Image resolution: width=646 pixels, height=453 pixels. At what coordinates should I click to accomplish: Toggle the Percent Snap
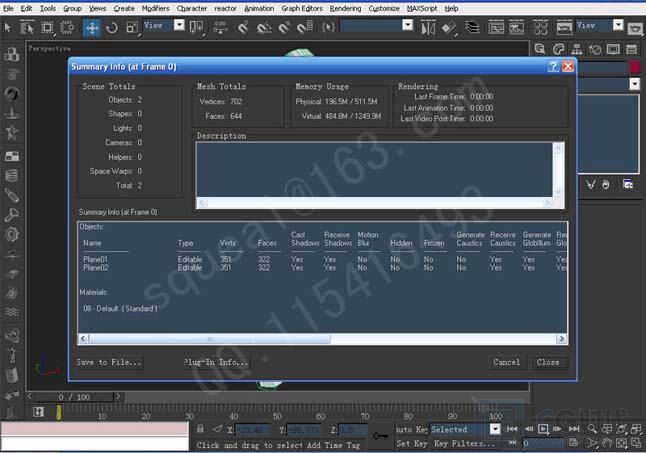[x=284, y=28]
